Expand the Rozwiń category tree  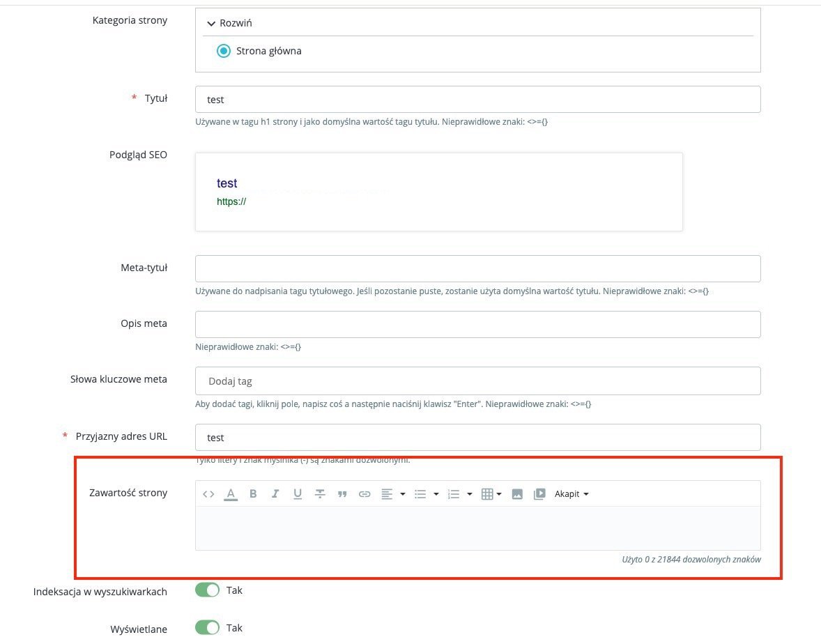(229, 23)
